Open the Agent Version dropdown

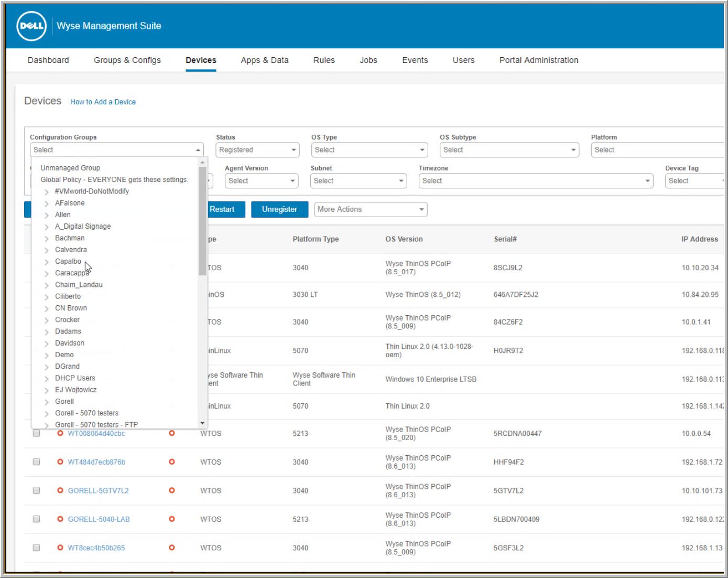261,181
